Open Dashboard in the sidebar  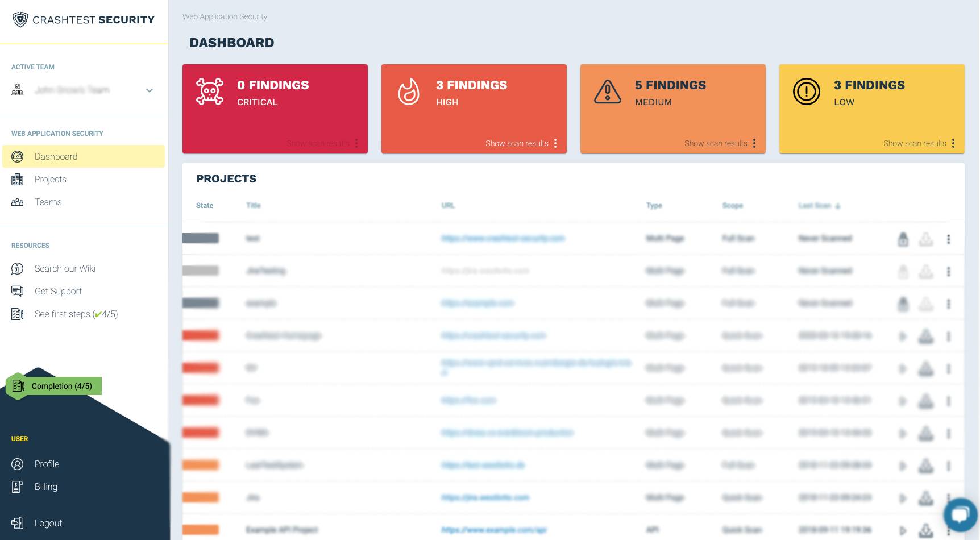(84, 156)
